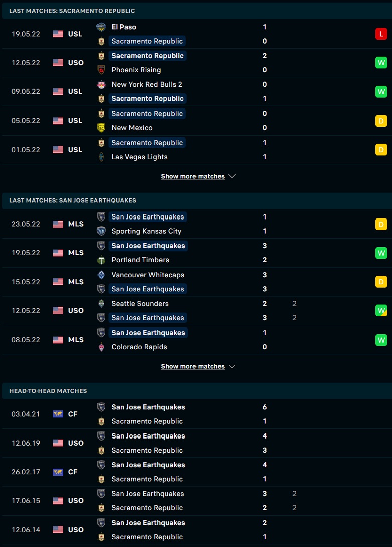The width and height of the screenshot is (392, 547).
Task: Click the 12.06.14 head-to-head match date
Action: point(26,529)
